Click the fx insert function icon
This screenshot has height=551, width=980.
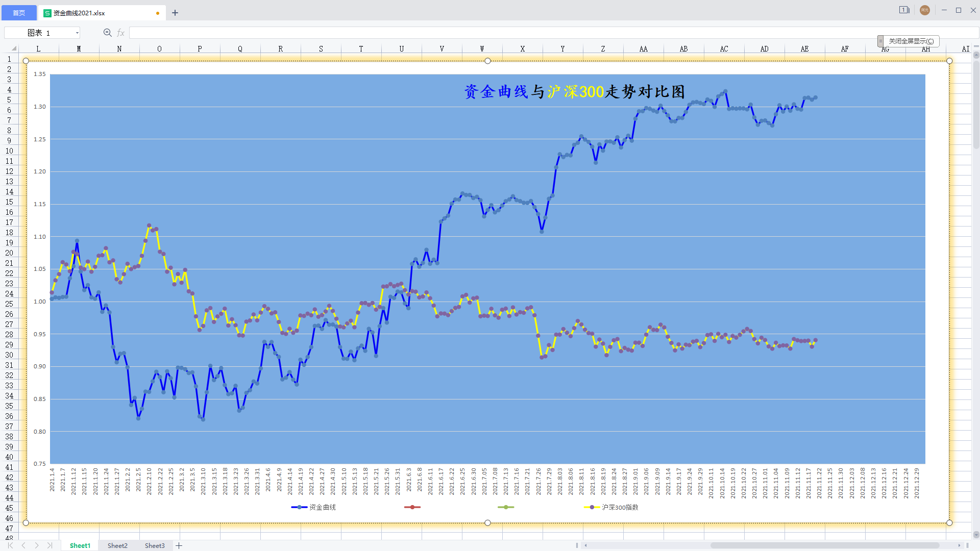[x=120, y=33]
